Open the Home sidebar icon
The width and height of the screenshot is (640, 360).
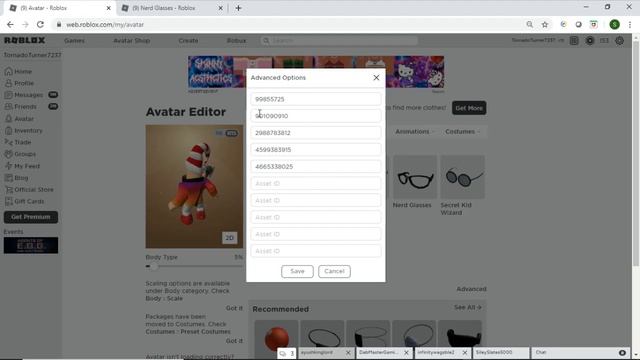click(x=8, y=71)
